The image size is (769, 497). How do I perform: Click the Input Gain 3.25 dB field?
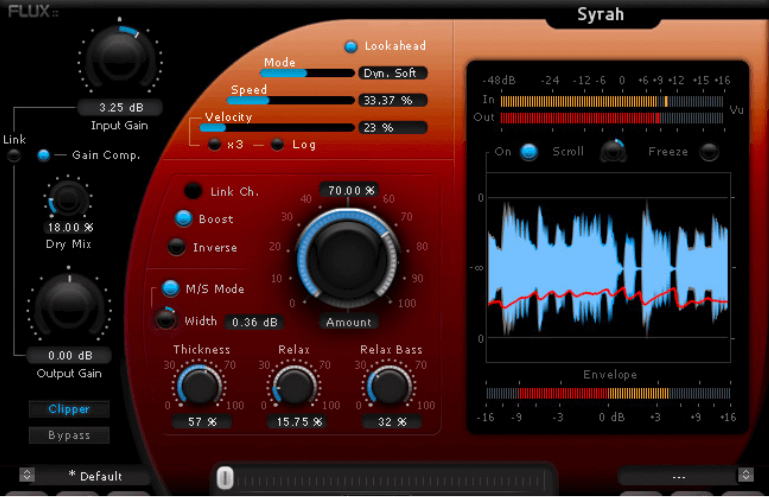click(x=120, y=107)
